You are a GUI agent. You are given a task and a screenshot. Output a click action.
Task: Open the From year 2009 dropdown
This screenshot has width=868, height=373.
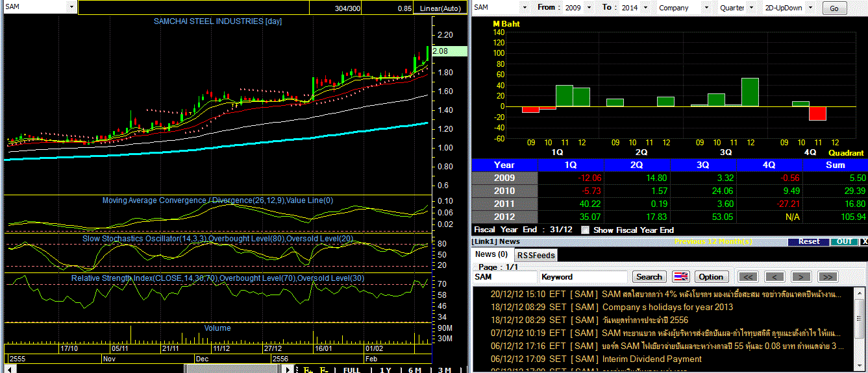[x=589, y=8]
